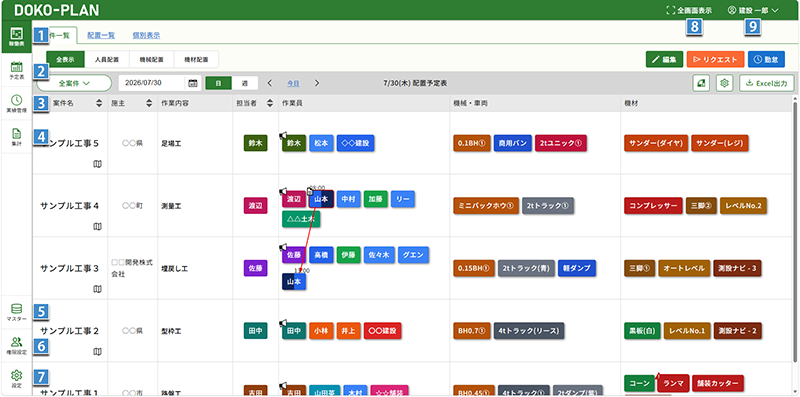The height and width of the screenshot is (397, 800).
Task: Select the 2tトラック(青) chip
Action: (x=527, y=268)
